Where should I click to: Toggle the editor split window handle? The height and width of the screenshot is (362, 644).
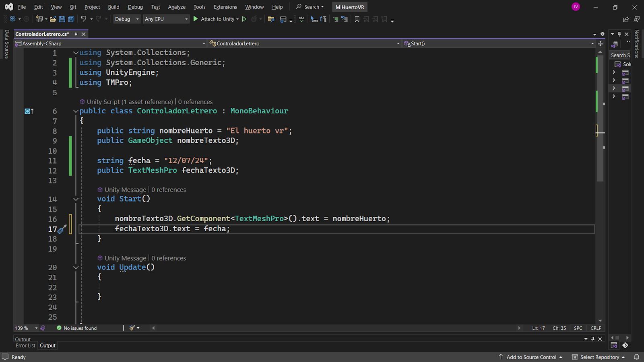(x=600, y=43)
